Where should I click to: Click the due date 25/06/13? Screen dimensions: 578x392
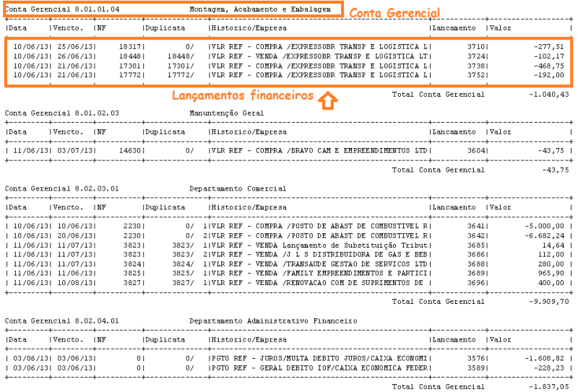tap(75, 47)
